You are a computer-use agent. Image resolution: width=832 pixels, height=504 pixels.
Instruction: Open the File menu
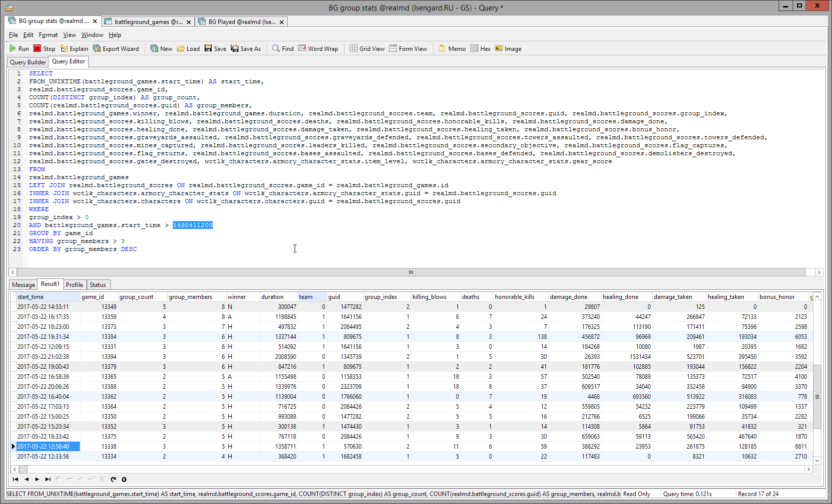coord(13,35)
